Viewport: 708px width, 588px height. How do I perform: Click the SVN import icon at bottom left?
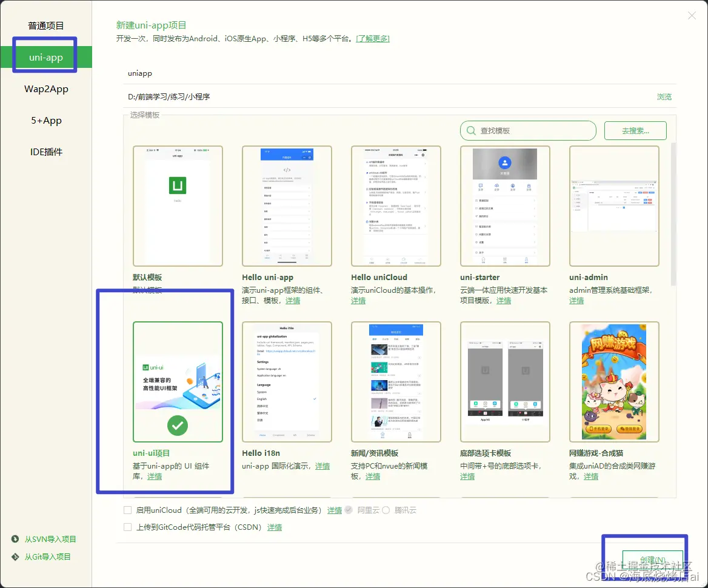[x=14, y=538]
